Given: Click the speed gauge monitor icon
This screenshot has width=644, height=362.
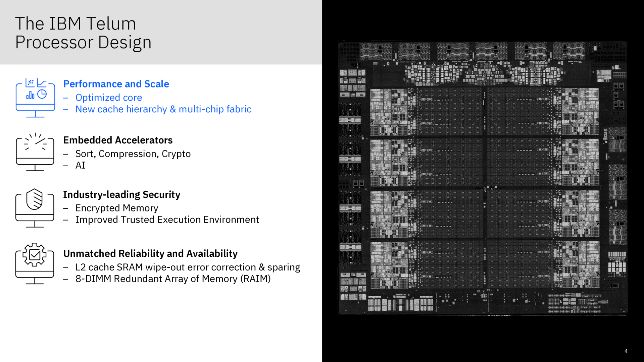Looking at the screenshot, I should [x=35, y=152].
